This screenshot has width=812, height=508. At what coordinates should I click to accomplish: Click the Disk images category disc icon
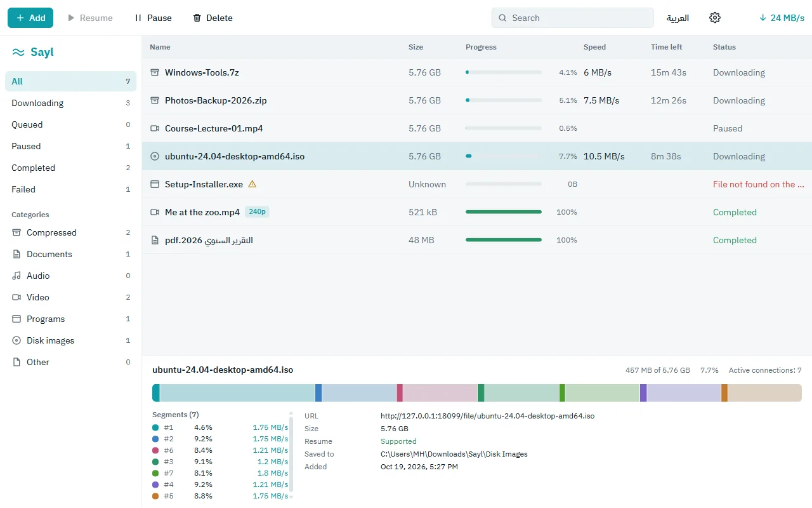click(16, 340)
